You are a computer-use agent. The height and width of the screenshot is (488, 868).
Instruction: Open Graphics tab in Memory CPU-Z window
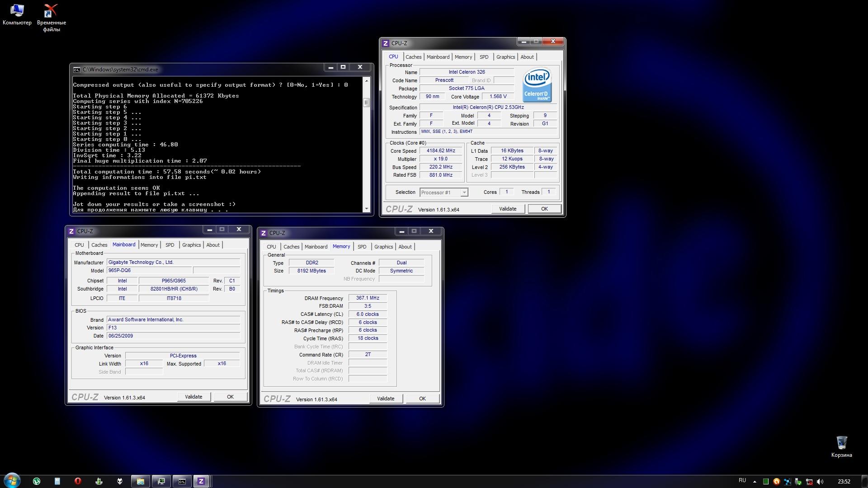383,247
